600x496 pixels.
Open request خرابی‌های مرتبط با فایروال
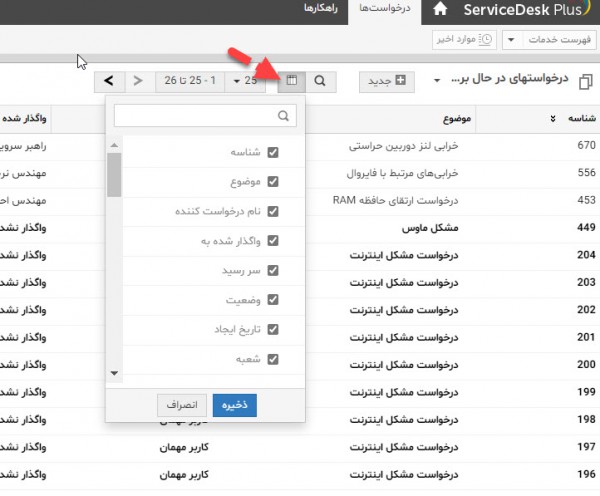coord(402,173)
